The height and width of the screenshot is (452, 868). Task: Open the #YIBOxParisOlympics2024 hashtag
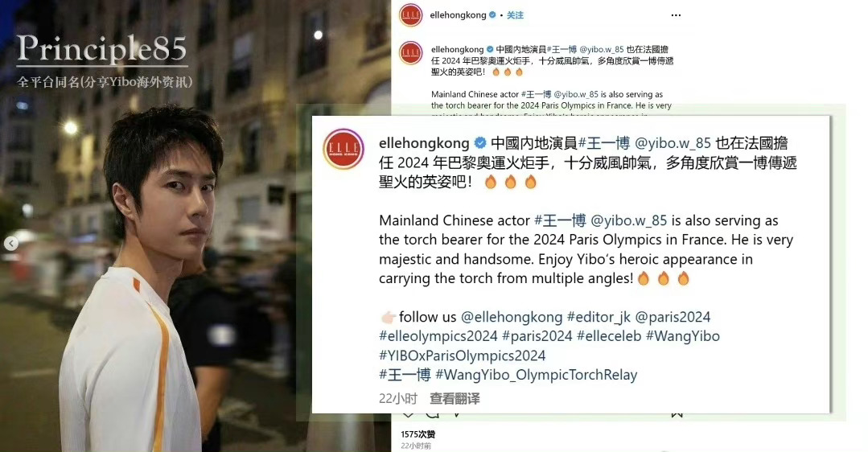[x=463, y=355]
